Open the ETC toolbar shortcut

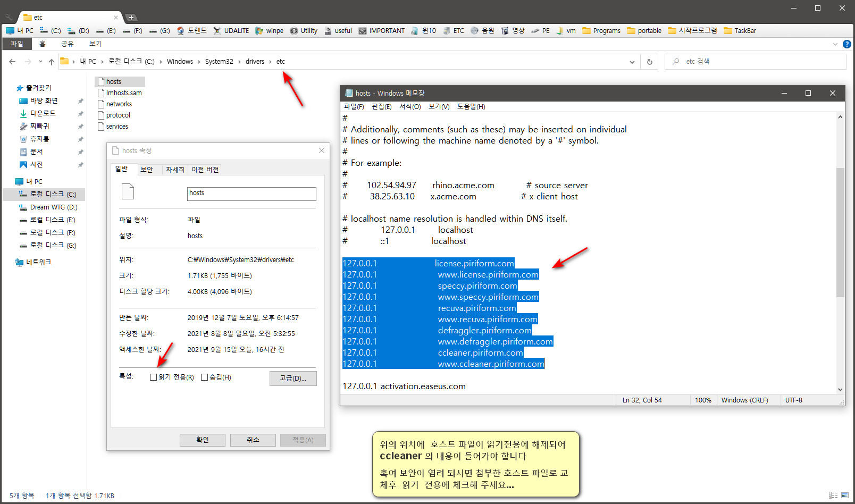pos(453,31)
